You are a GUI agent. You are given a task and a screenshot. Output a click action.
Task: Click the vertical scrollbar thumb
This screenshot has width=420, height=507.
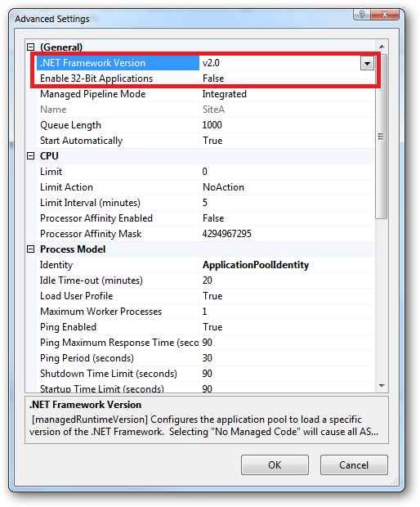point(382,137)
